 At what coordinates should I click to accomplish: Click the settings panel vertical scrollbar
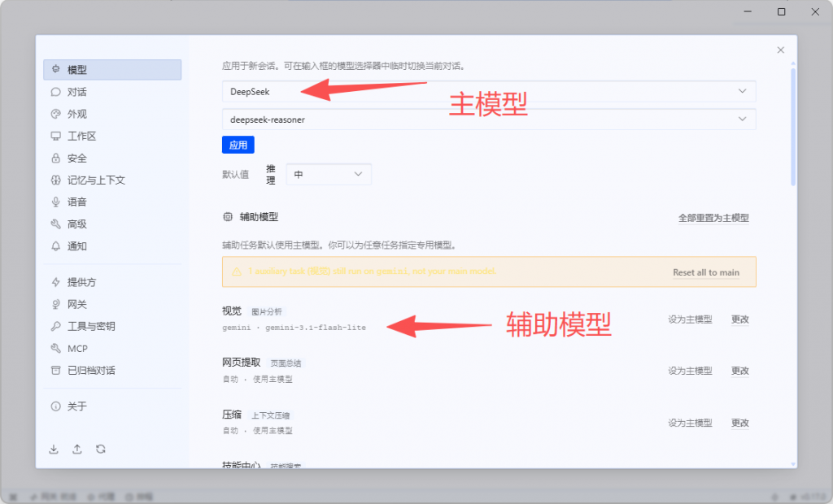793,128
